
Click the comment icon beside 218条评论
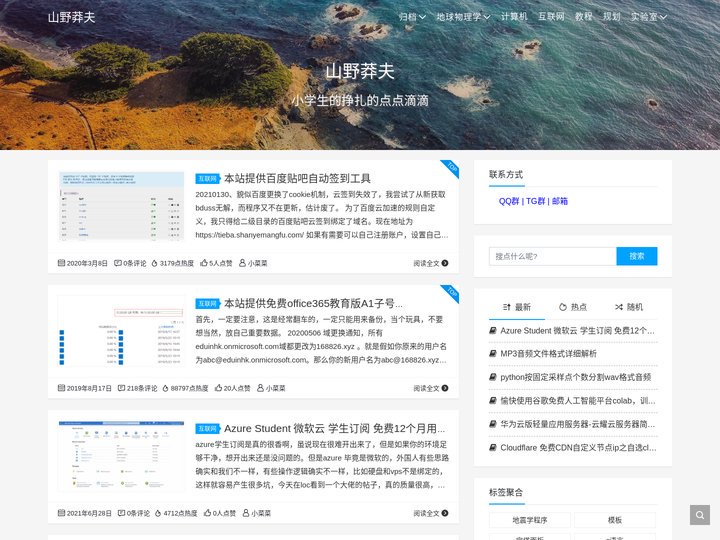[x=121, y=388]
